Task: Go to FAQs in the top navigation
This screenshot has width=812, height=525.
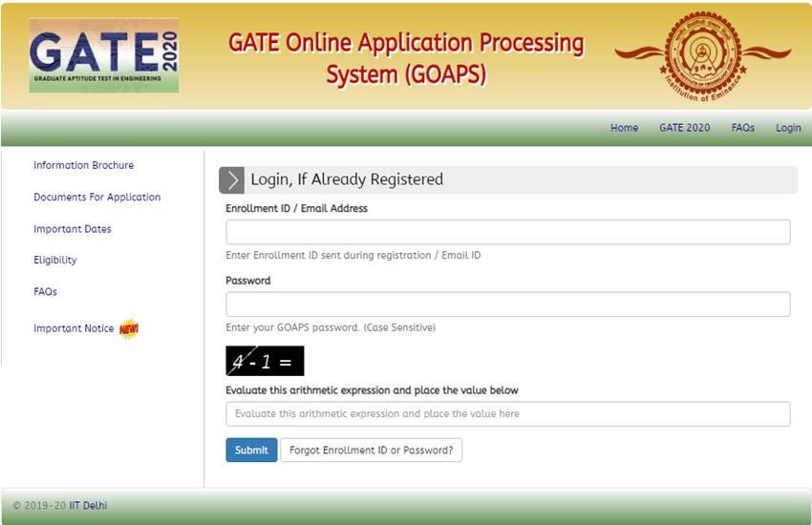Action: [742, 128]
